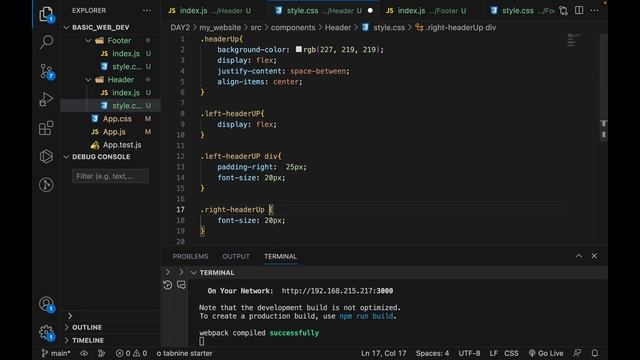Screen dimensions: 640x360
Task: Collapse the TERMINAL group chevron
Action: tap(193, 273)
